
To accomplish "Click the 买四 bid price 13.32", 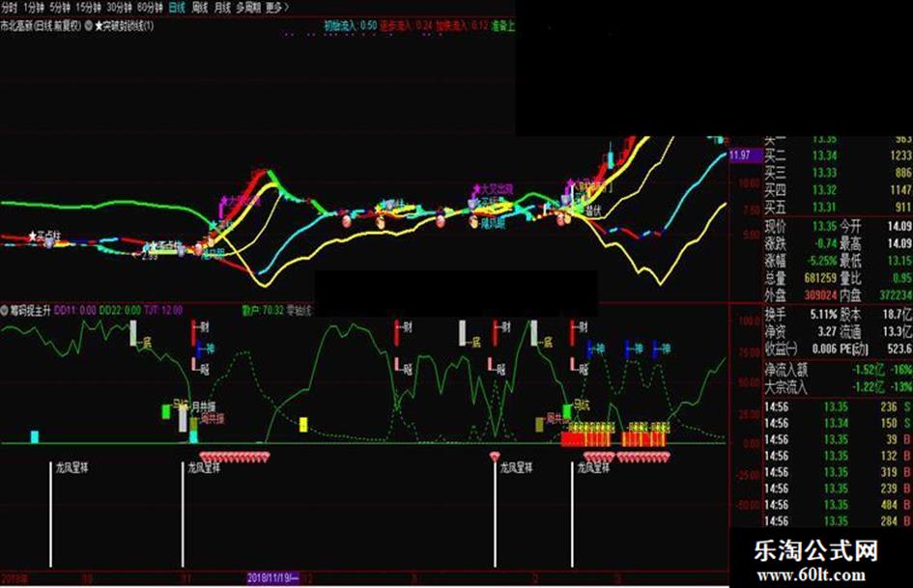I will click(824, 190).
